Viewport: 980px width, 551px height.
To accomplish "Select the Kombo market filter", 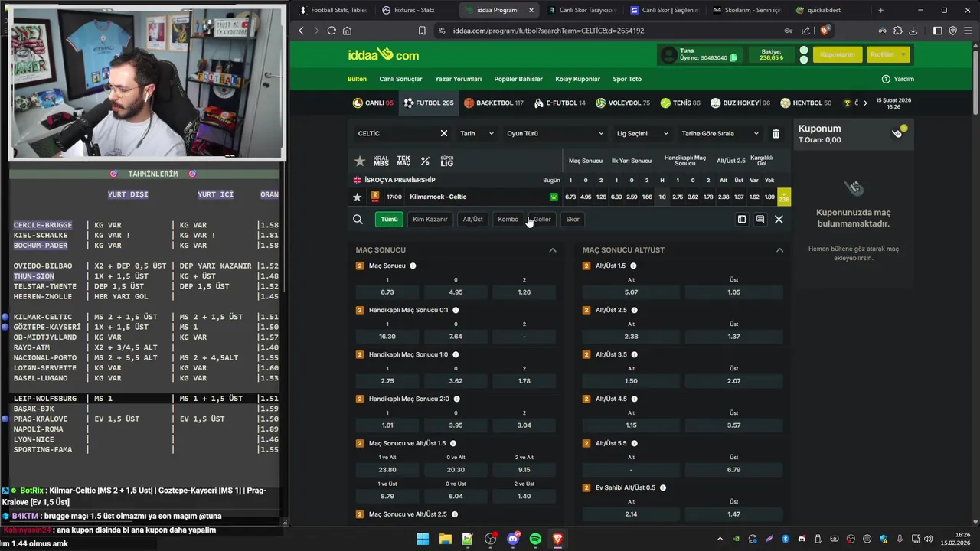I will click(508, 220).
